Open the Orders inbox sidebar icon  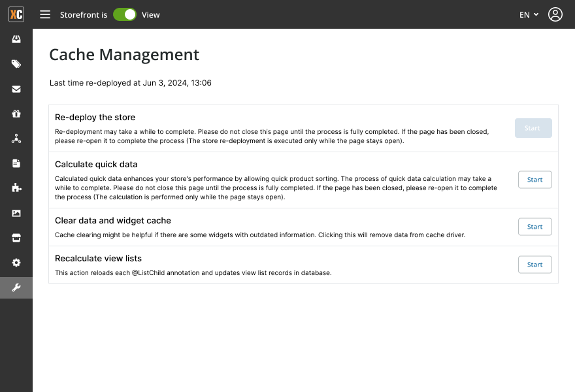tap(16, 39)
